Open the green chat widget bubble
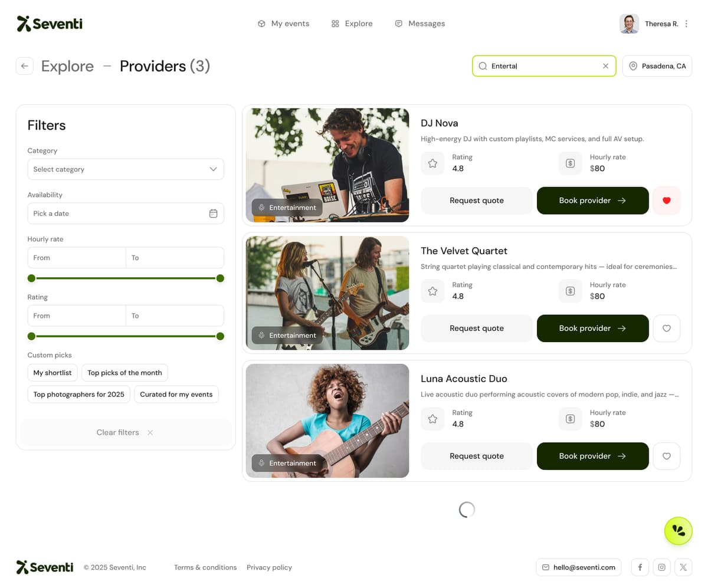The width and height of the screenshot is (708, 588). coord(678,531)
